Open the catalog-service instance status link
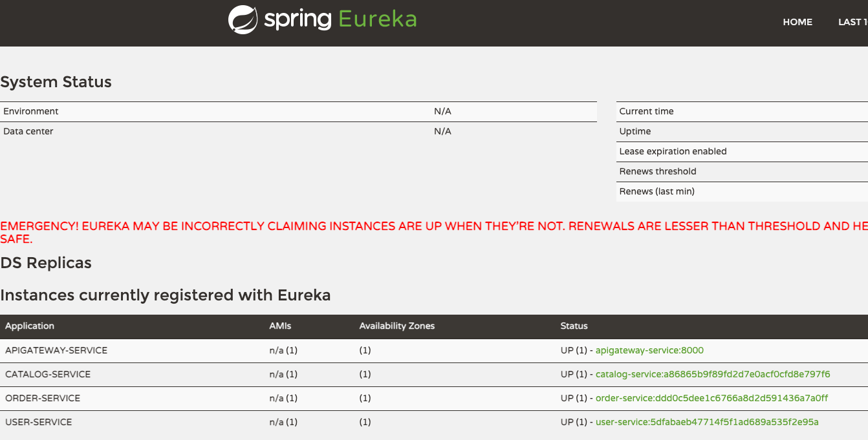The height and width of the screenshot is (440, 868). [713, 374]
